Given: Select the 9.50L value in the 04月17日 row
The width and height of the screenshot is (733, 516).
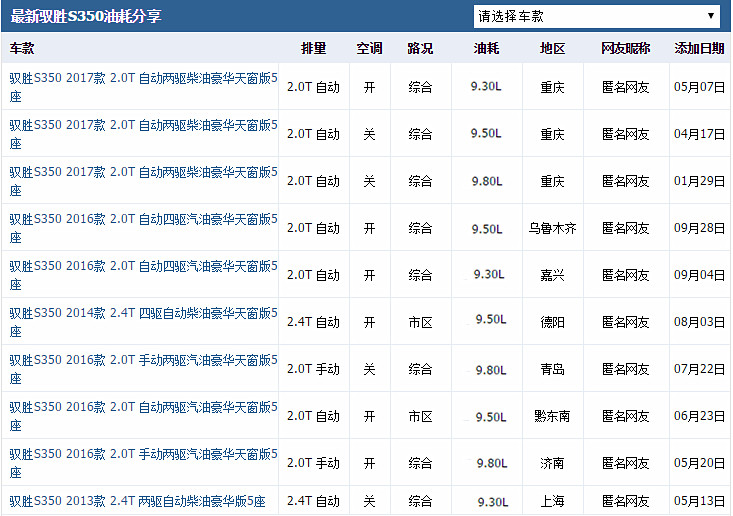Looking at the screenshot, I should click(486, 134).
